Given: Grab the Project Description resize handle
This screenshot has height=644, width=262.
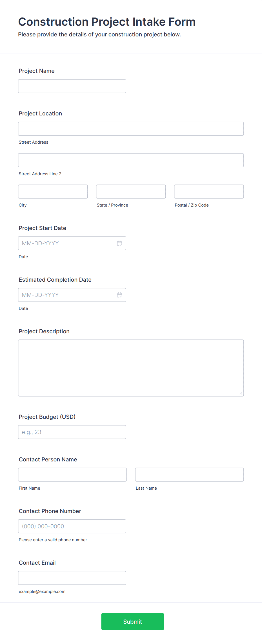Looking at the screenshot, I should coord(241,393).
